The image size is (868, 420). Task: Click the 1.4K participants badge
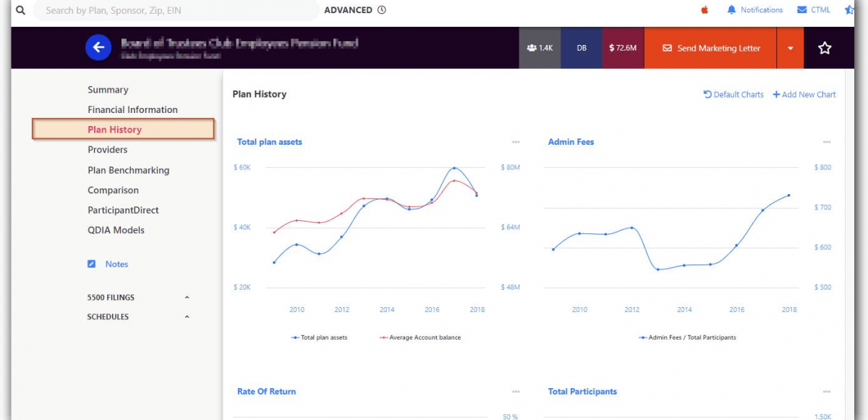(x=540, y=48)
